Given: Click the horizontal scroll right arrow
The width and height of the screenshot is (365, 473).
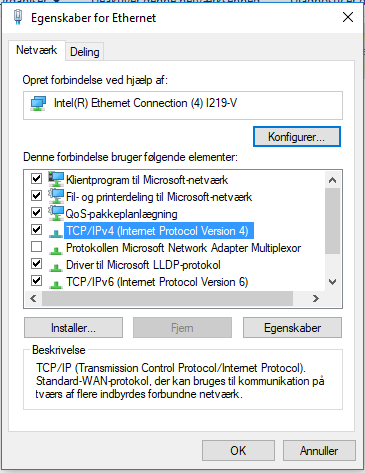Looking at the screenshot, I should coord(316,298).
